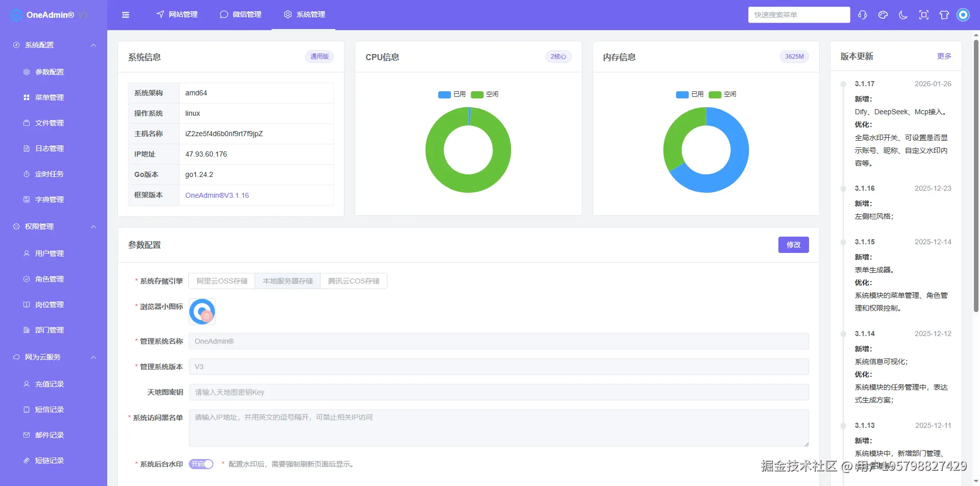Click the user avatar in the top bar
The width and height of the screenshot is (980, 486).
point(964,15)
